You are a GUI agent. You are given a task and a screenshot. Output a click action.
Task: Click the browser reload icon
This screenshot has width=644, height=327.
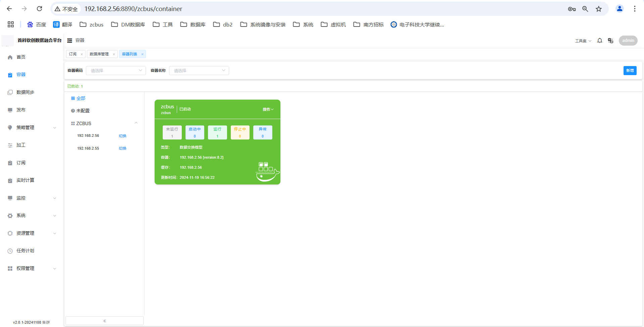(x=39, y=9)
